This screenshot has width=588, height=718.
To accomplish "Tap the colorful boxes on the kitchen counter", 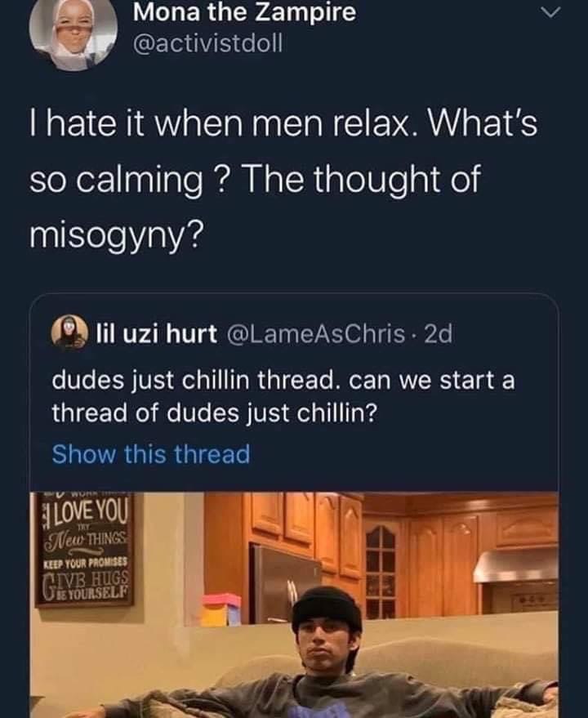I will point(221,609).
